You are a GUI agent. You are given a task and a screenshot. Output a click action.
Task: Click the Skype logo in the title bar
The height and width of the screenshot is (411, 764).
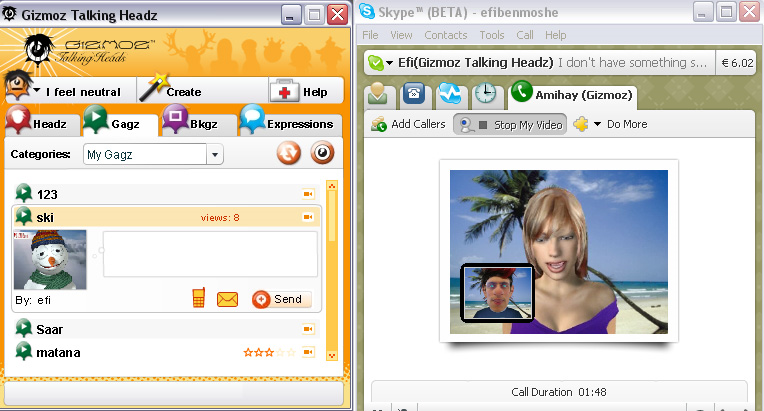click(367, 12)
